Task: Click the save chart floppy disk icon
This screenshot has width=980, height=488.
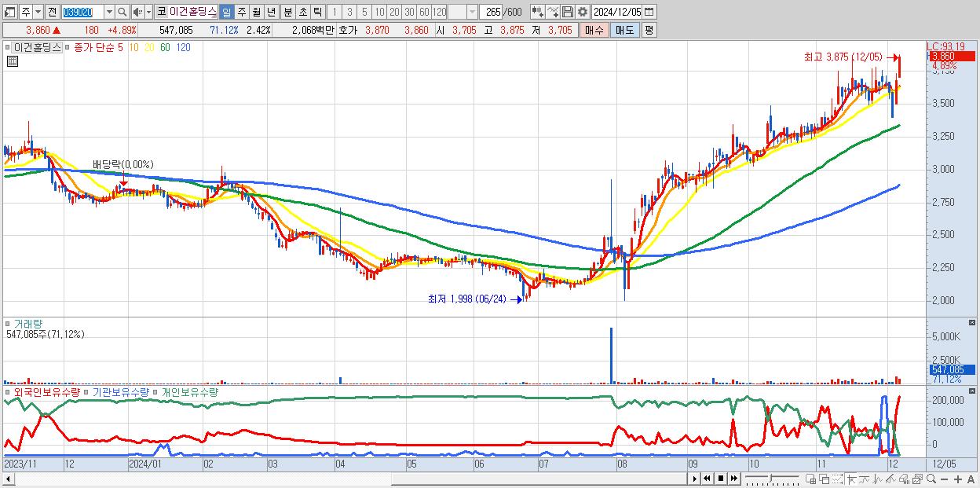Action: point(567,12)
